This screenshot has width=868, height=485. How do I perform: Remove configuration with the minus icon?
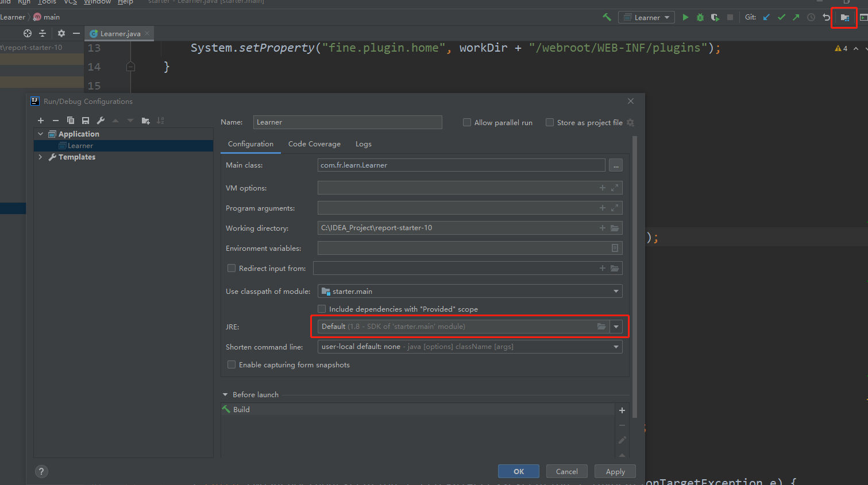[x=56, y=121]
